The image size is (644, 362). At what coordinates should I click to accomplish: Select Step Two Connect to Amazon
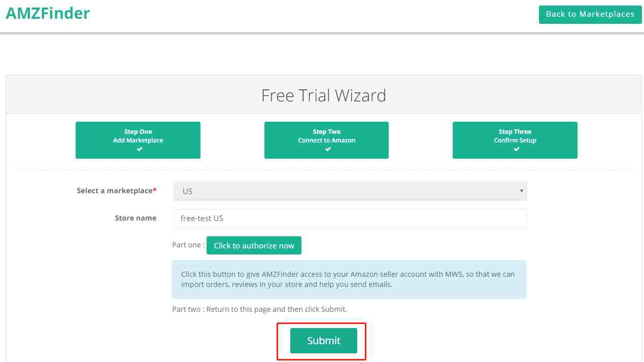coord(326,140)
